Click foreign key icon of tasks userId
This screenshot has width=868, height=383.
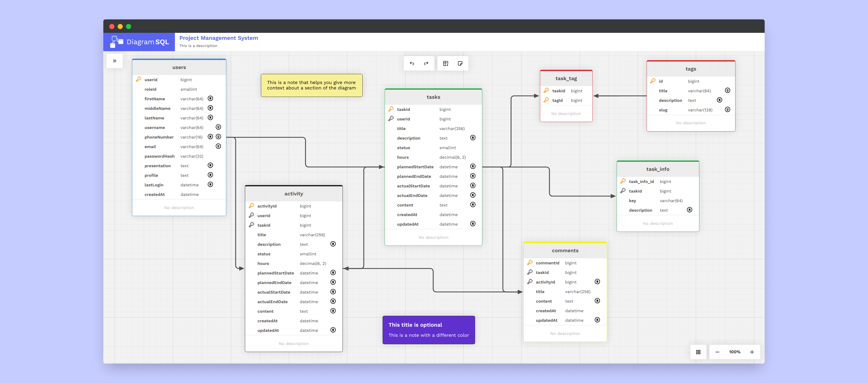(391, 119)
